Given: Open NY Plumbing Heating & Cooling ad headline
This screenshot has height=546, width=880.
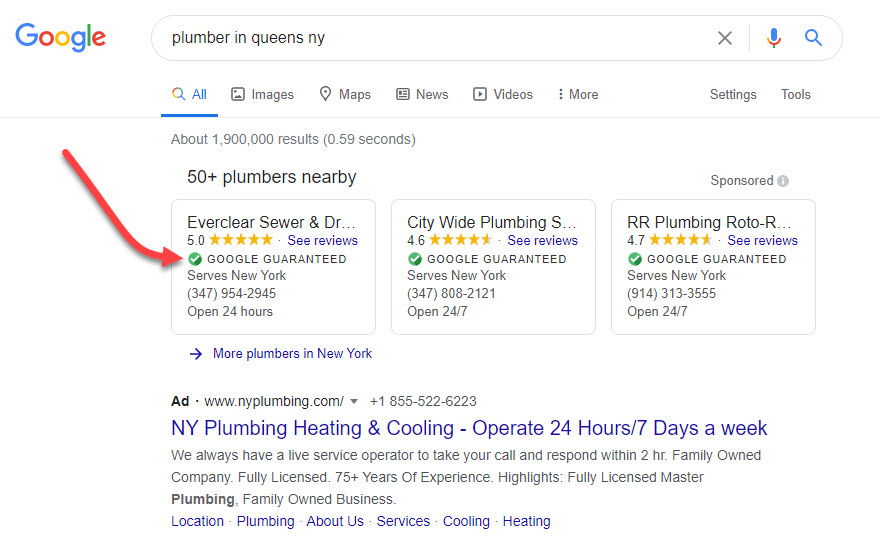Looking at the screenshot, I should coord(469,428).
